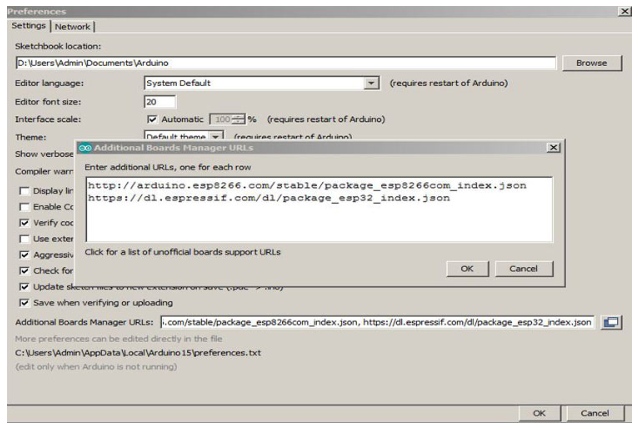Open the Editor language dropdown
641x430 pixels.
coord(372,83)
